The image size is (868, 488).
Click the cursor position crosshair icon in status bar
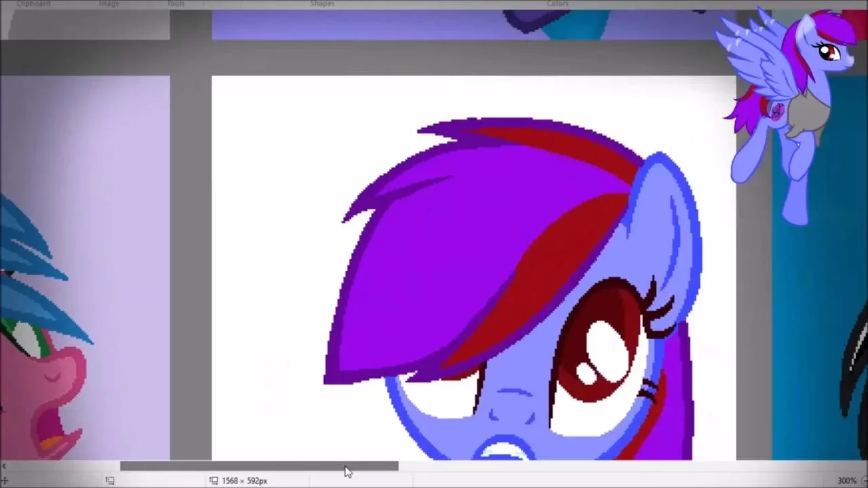point(4,481)
